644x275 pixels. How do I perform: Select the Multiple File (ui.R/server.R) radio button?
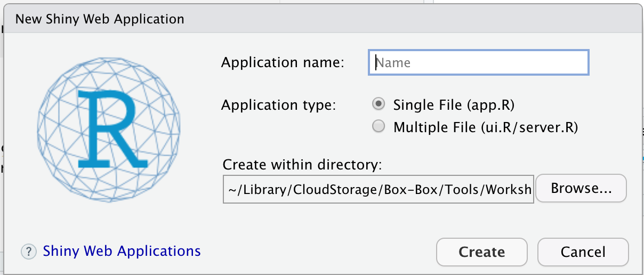[x=379, y=127]
